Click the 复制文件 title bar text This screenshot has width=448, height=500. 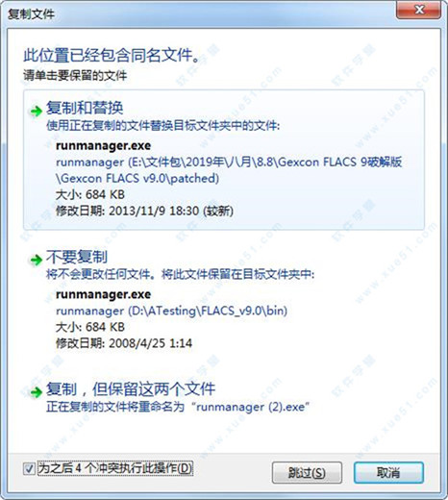tap(31, 14)
